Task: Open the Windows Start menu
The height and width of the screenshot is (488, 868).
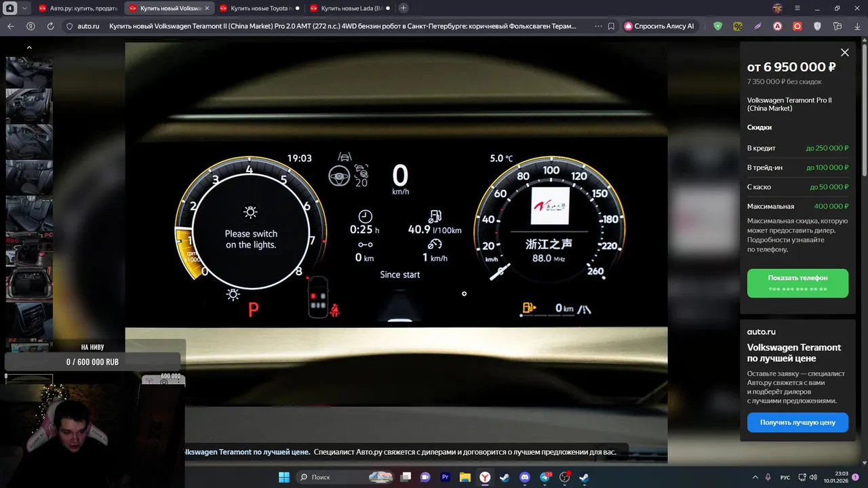Action: [x=284, y=477]
